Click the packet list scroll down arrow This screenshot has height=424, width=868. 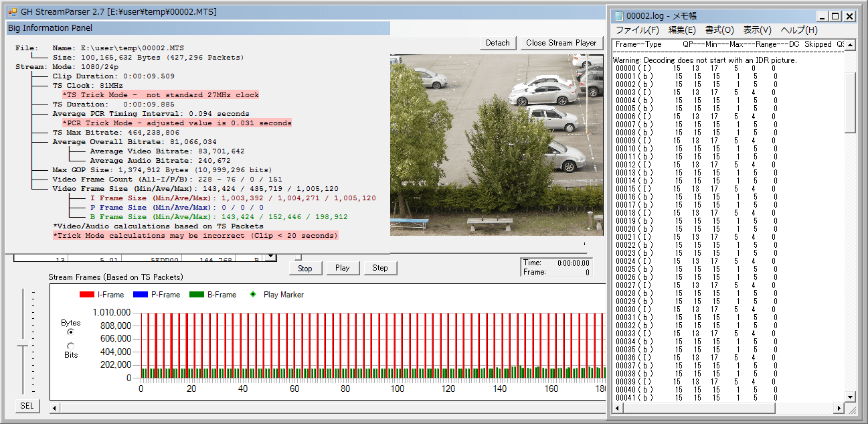click(270, 257)
